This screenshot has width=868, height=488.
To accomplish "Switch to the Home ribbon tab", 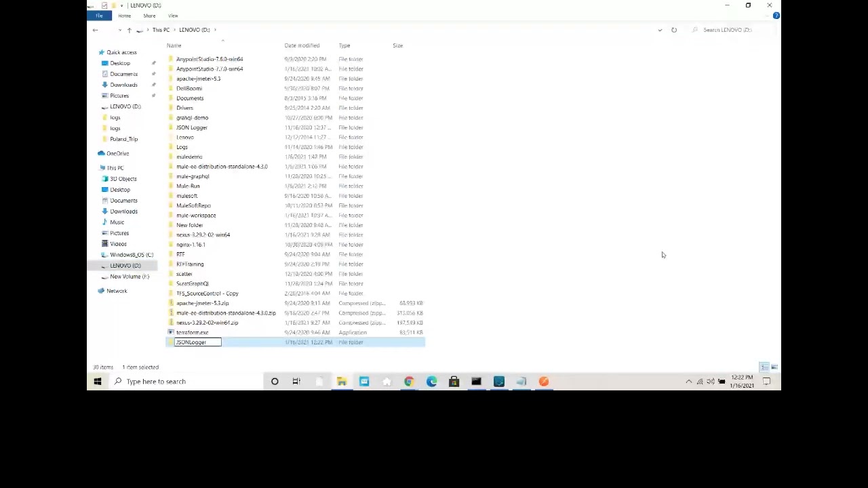I will coord(125,16).
